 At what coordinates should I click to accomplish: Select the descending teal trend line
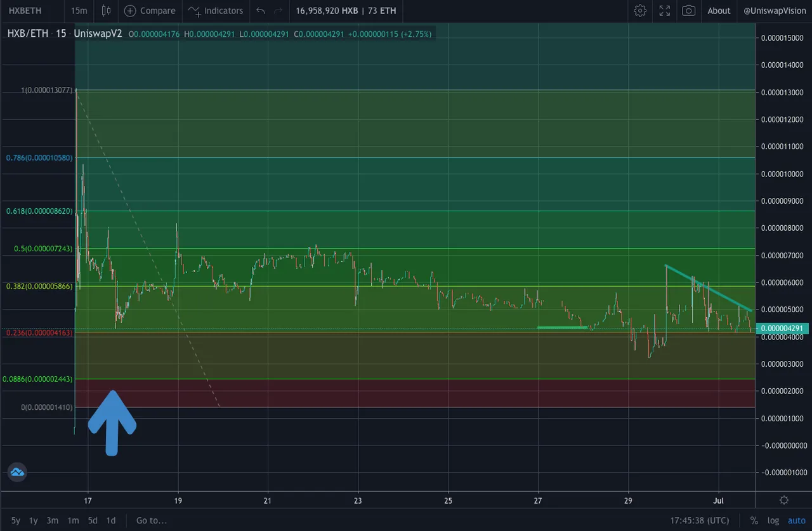[709, 288]
